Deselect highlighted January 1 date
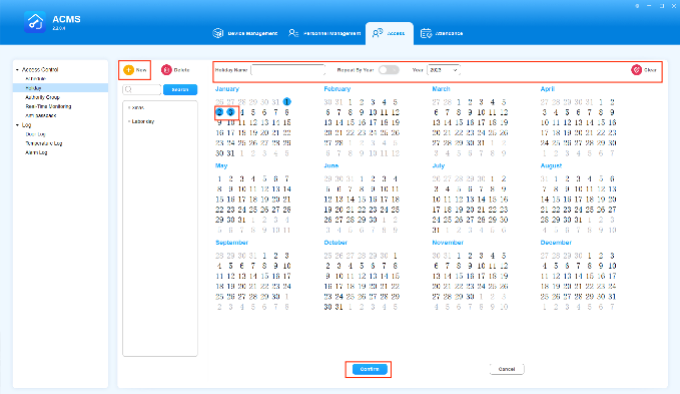 pos(287,102)
